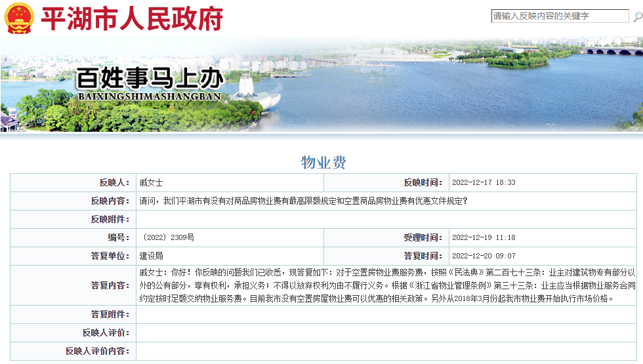Click the search magnifier icon
This screenshot has width=643, height=364.
[637, 17]
